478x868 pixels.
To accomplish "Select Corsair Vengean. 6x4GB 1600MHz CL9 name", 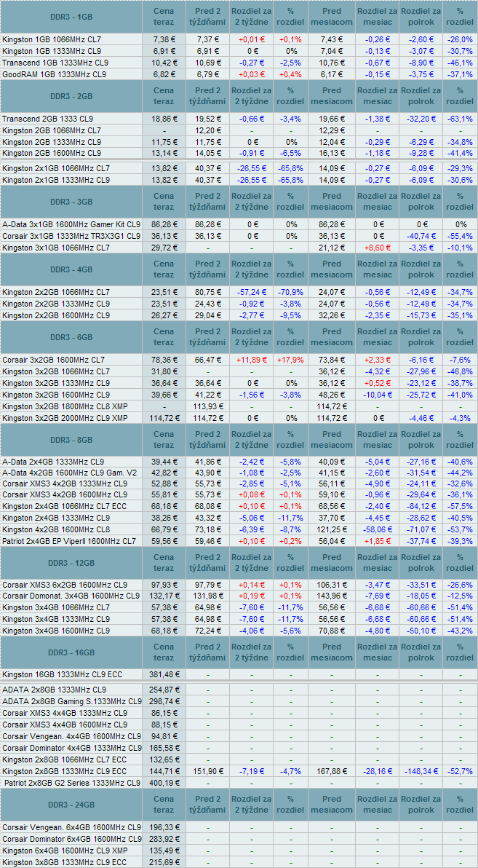I will pos(71,827).
